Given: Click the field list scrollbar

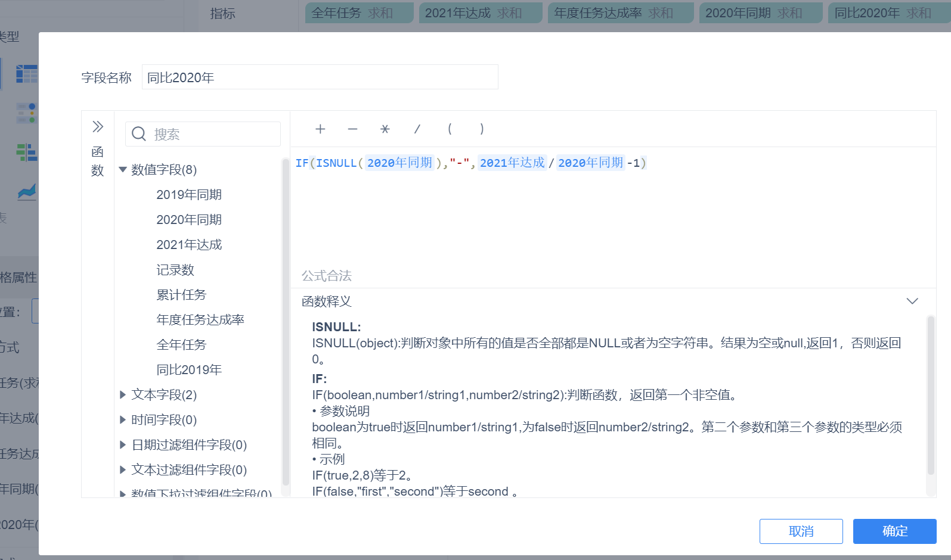Looking at the screenshot, I should pyautogui.click(x=286, y=322).
